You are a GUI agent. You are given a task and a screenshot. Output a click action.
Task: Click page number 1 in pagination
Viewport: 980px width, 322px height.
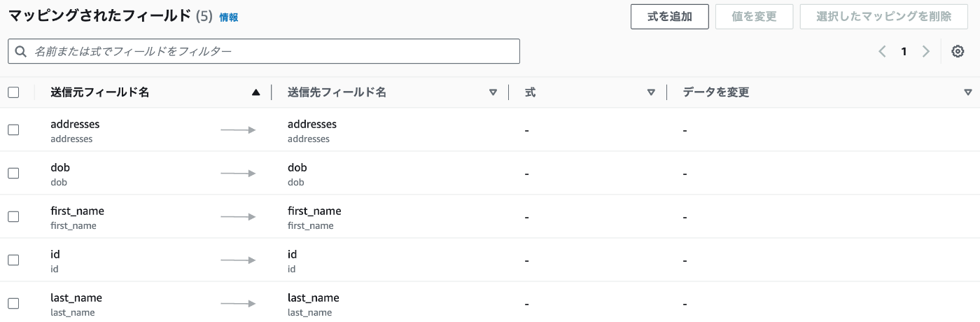[x=904, y=51]
